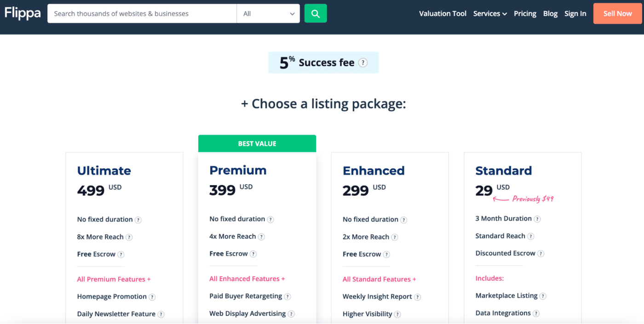View Discounted Escrow tooltip on Standard
The image size is (644, 324).
coord(541,253)
